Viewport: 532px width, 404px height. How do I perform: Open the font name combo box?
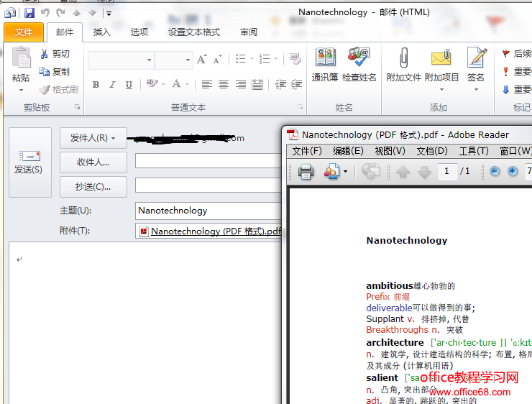click(x=121, y=60)
